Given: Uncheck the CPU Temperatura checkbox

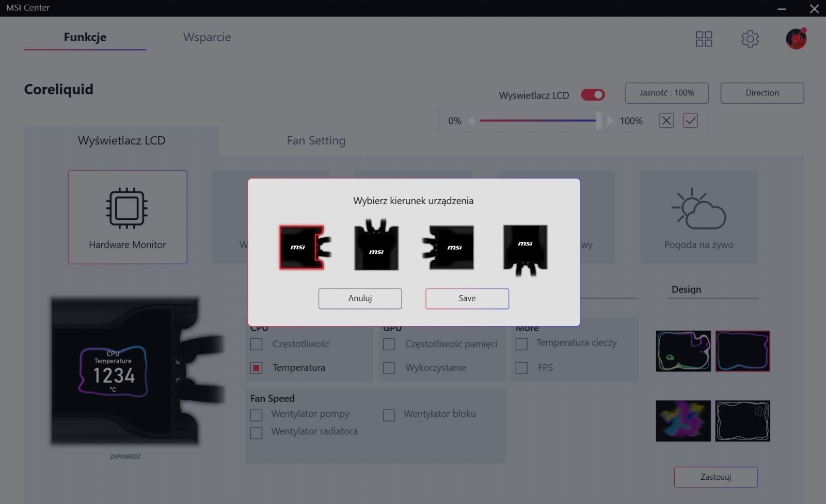Looking at the screenshot, I should 256,368.
